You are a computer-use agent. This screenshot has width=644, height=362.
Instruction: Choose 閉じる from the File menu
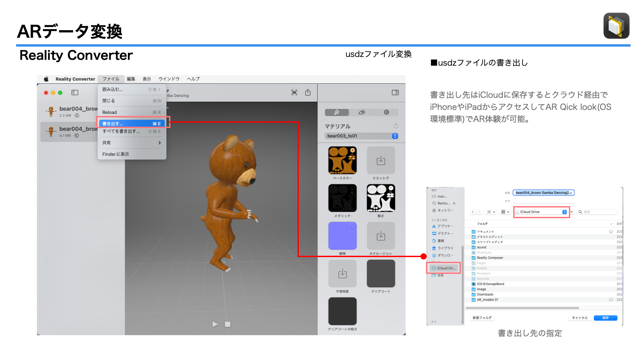(132, 101)
